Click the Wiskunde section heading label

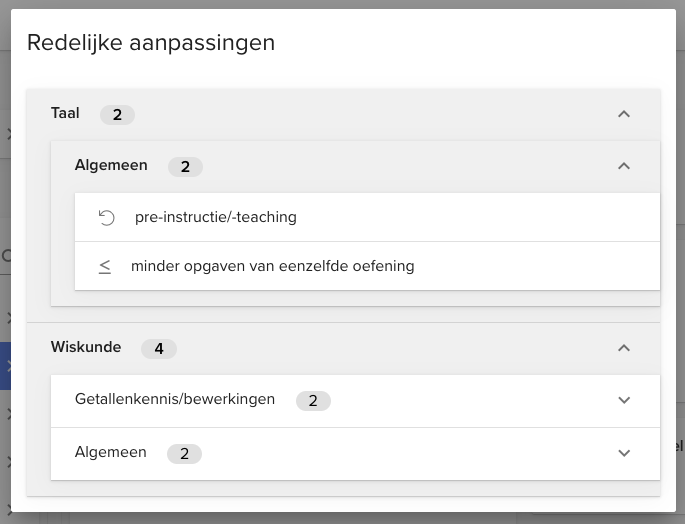click(x=86, y=347)
